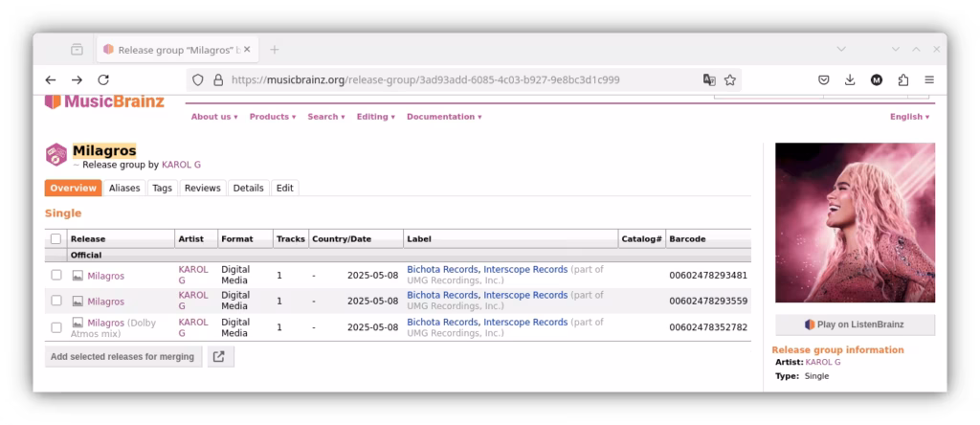Open the browser hamburger menu
Image resolution: width=980 pixels, height=425 pixels.
[x=929, y=80]
